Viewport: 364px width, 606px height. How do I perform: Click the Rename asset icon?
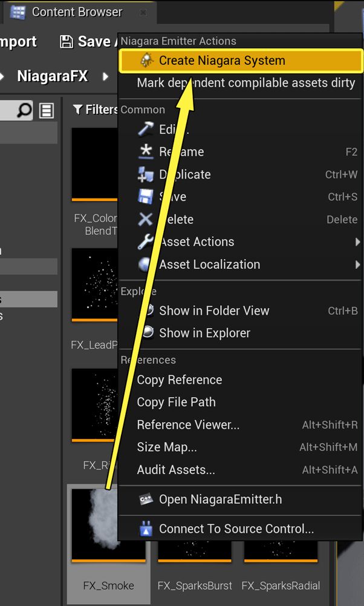point(146,151)
